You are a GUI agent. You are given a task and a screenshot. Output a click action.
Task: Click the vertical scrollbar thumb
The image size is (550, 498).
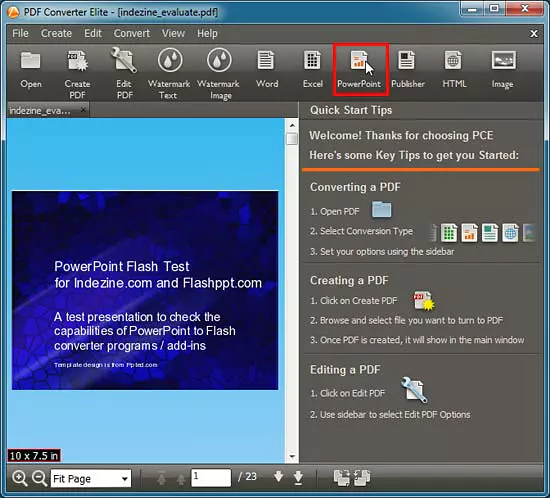[x=292, y=139]
